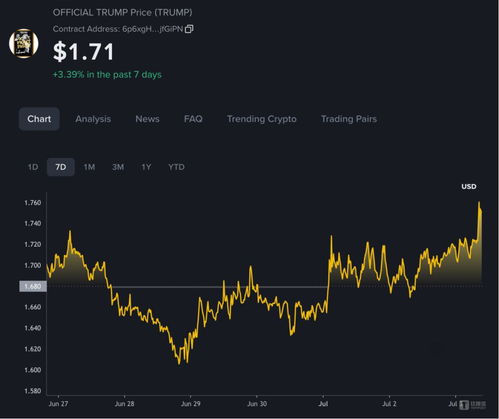This screenshot has height=419, width=499.
Task: Select the 1D time range
Action: coord(33,167)
